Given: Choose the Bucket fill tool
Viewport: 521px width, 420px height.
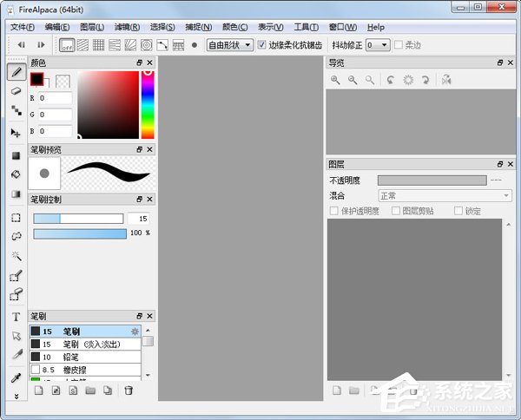Looking at the screenshot, I should tap(16, 174).
